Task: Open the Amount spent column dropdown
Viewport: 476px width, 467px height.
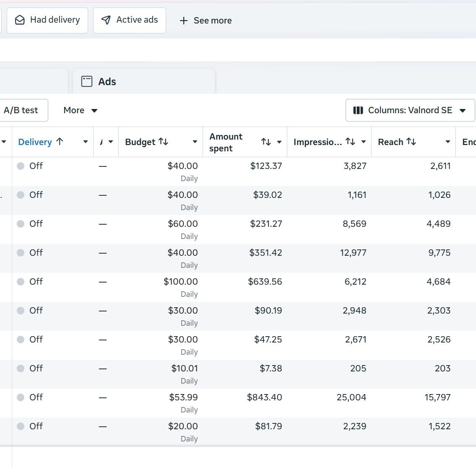Action: coord(279,142)
